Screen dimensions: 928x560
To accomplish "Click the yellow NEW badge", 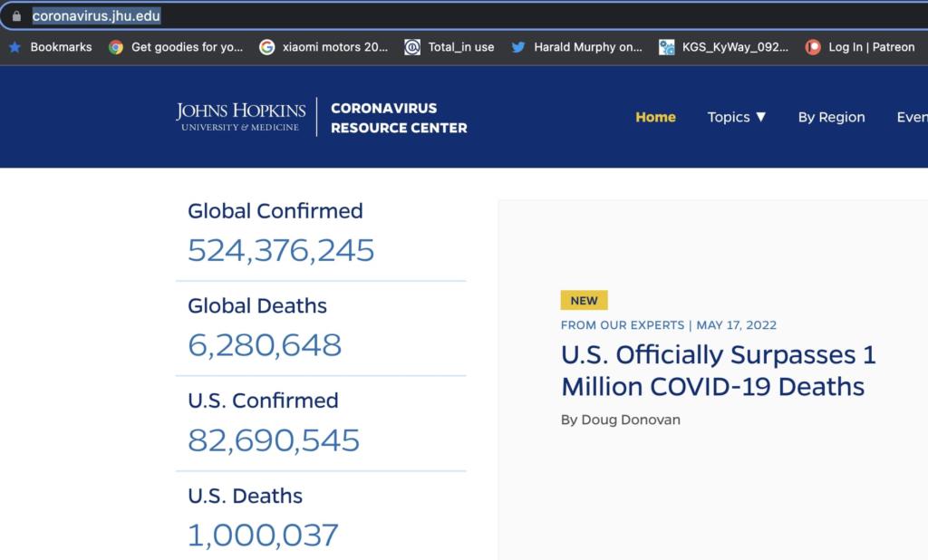I will (x=585, y=300).
